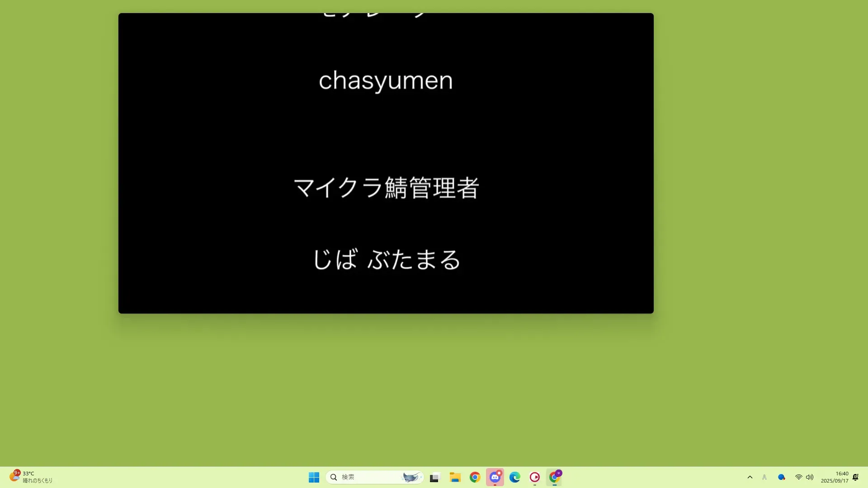Click the first Google Chrome taskbar icon
The width and height of the screenshot is (868, 488).
point(475,477)
